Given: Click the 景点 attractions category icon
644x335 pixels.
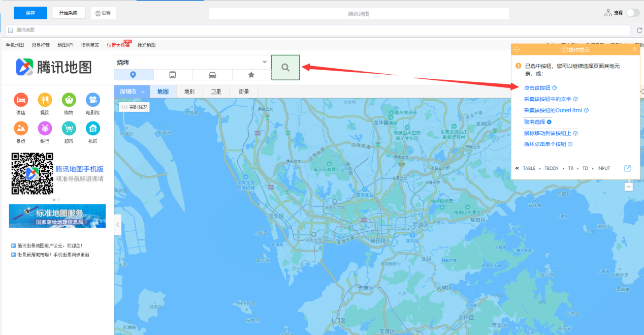Looking at the screenshot, I should (21, 128).
